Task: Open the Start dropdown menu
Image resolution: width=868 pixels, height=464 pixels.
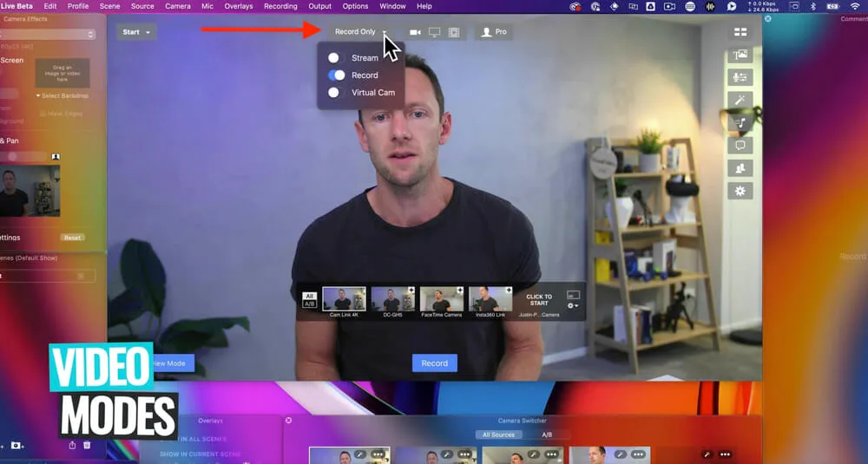Action: pos(136,32)
